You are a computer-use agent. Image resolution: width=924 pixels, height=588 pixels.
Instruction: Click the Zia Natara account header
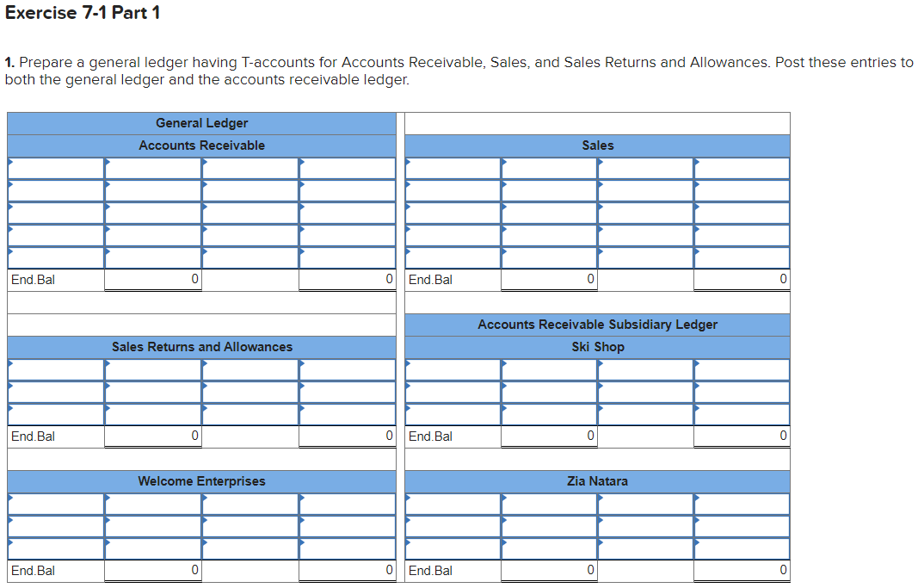[x=598, y=482]
